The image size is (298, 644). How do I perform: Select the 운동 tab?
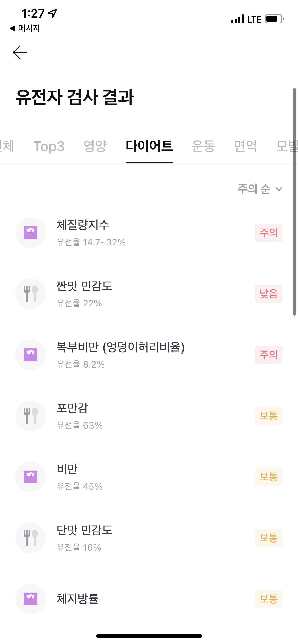(x=203, y=146)
